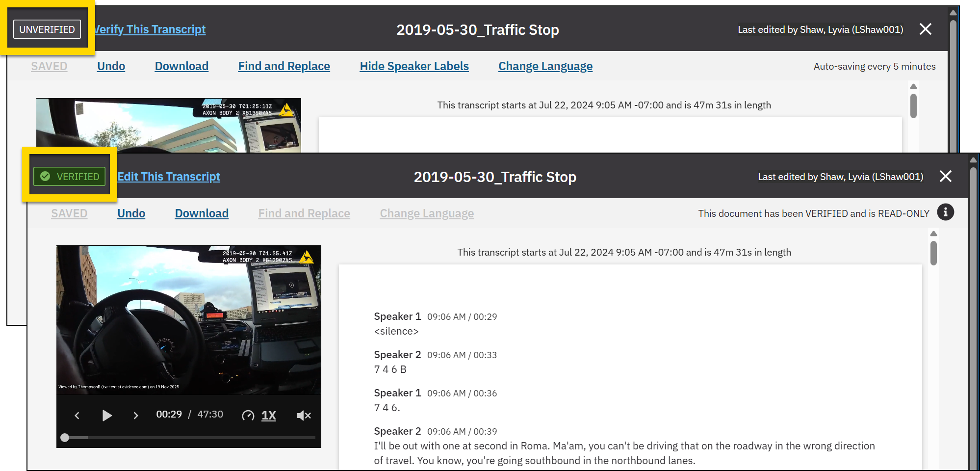Click Edit This Transcript
The width and height of the screenshot is (980, 471).
169,177
